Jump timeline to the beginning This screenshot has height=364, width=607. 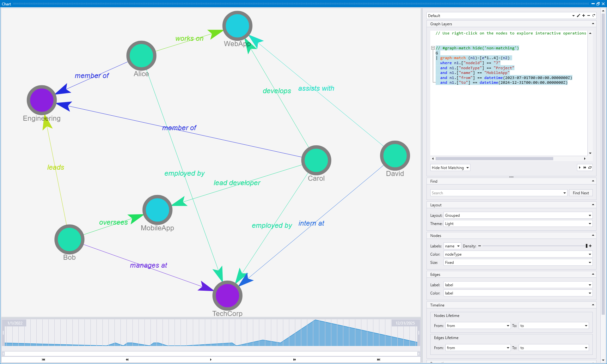click(43, 360)
